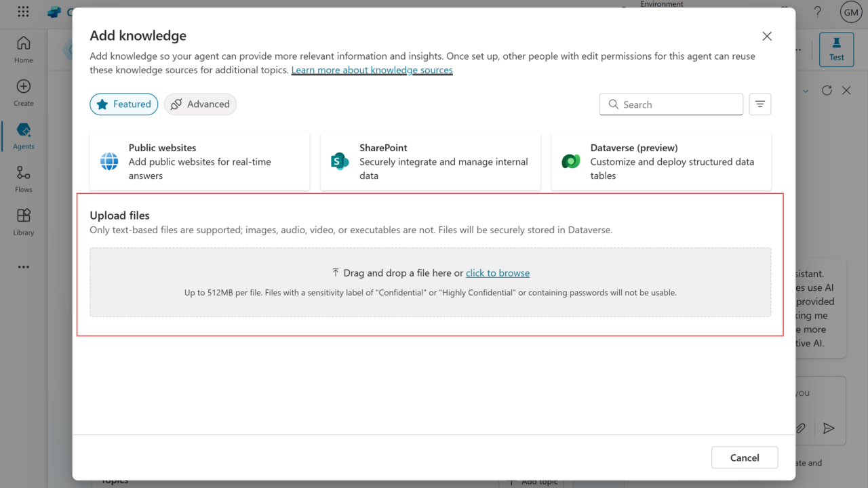Open Learn more about knowledge sources link
Screen dimensions: 868x488
[372, 70]
